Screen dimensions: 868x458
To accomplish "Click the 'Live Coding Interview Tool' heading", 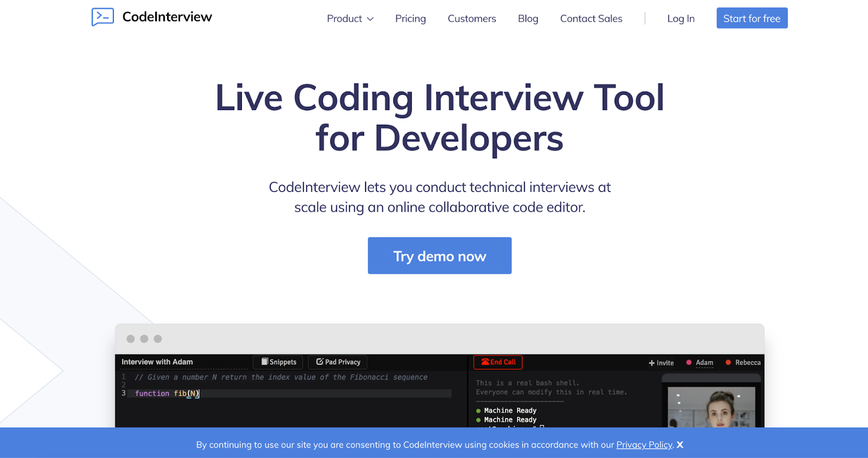I will tap(439, 98).
